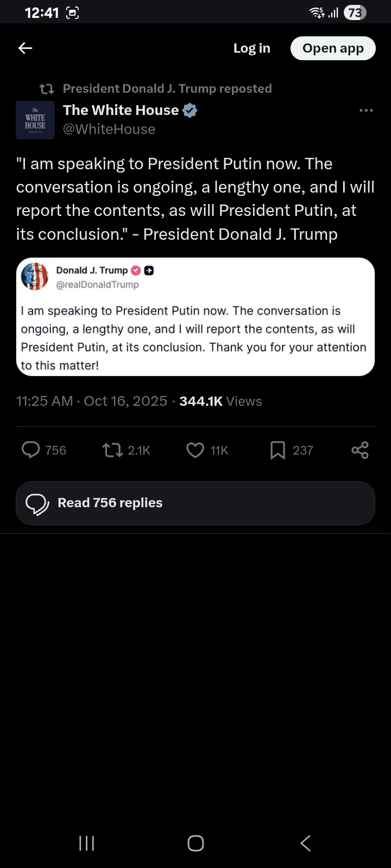Screen dimensions: 391x868
Task: Like the post with heart icon
Action: coord(195,450)
